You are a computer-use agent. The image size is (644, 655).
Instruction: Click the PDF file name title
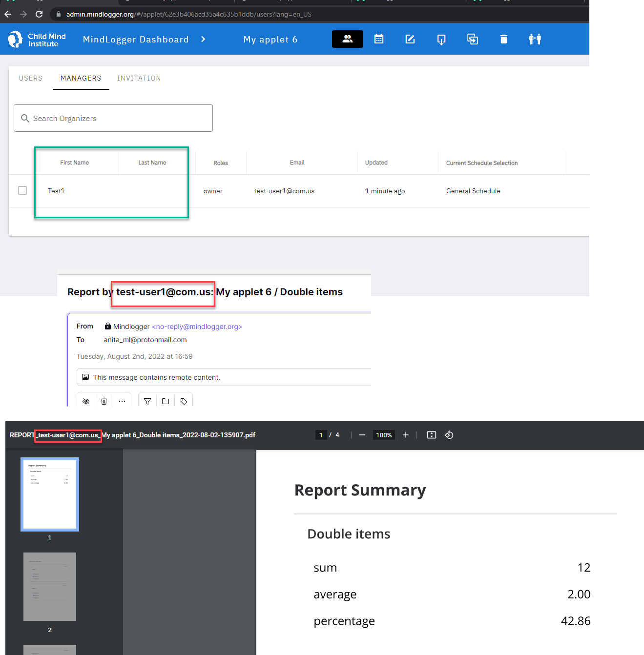click(x=132, y=435)
